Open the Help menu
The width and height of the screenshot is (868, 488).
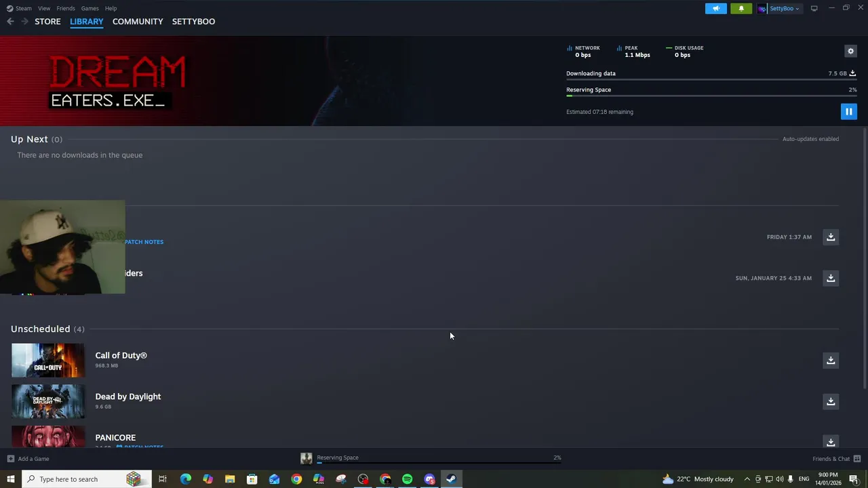coord(111,8)
